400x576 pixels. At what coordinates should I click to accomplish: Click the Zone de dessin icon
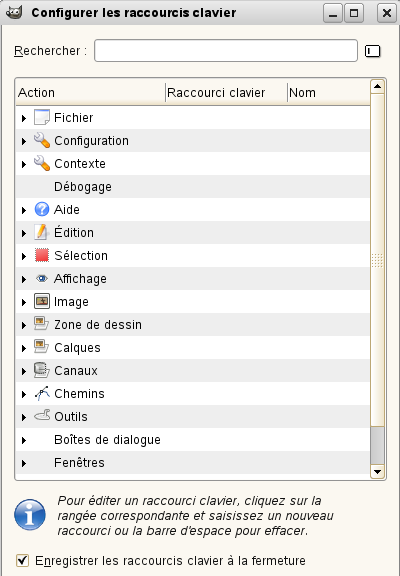[x=41, y=324]
